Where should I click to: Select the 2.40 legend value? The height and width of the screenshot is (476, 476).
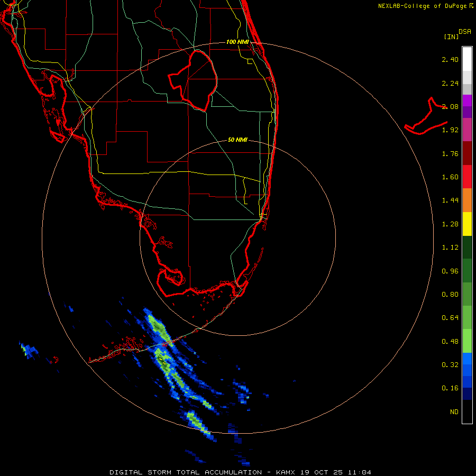[x=450, y=59]
